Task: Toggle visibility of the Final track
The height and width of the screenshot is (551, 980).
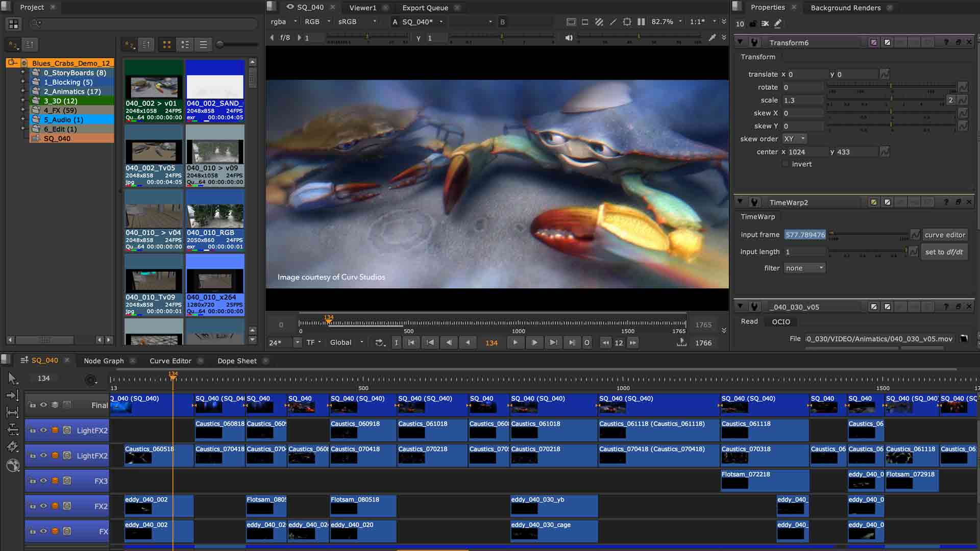Action: (x=44, y=405)
